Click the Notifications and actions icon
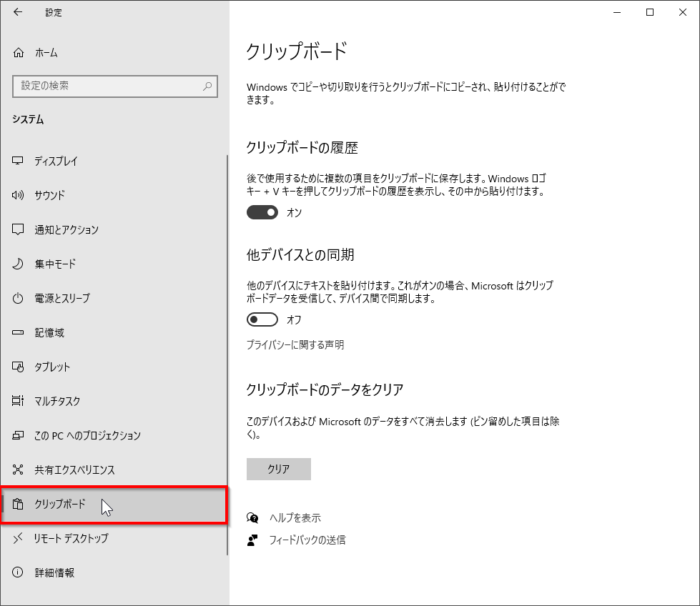 (18, 229)
